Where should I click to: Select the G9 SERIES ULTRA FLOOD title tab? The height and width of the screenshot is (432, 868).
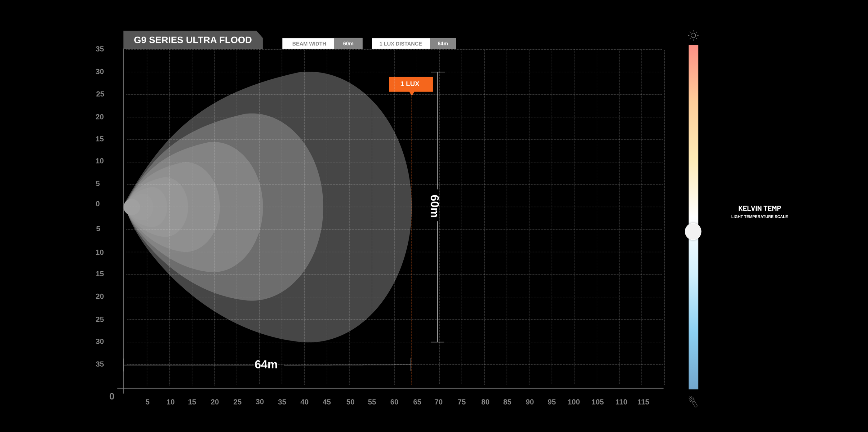[193, 40]
